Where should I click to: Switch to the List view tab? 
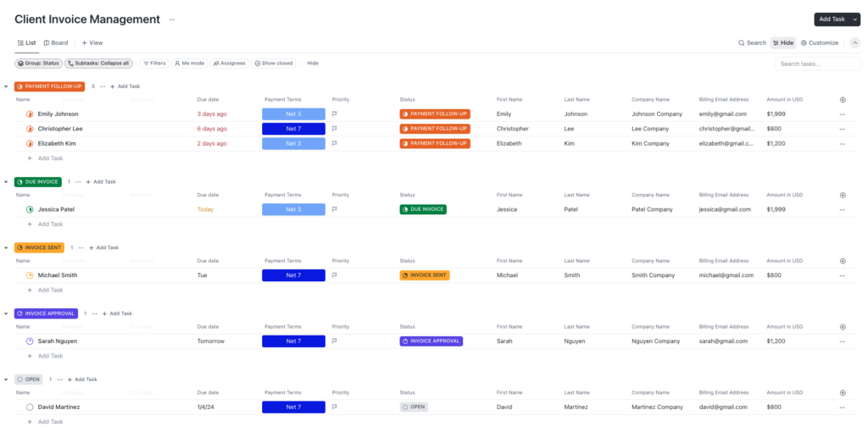click(x=26, y=42)
